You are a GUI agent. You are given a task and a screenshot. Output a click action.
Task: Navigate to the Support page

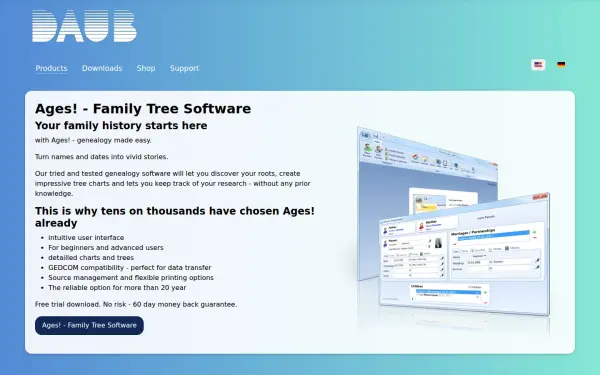pyautogui.click(x=184, y=68)
